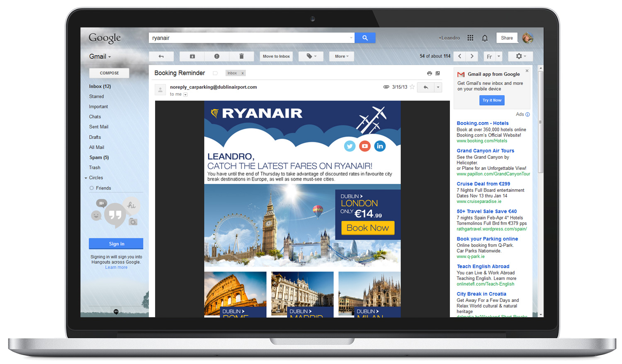Show details arrow next to "to me"
This screenshot has height=364, width=622.
185,94
